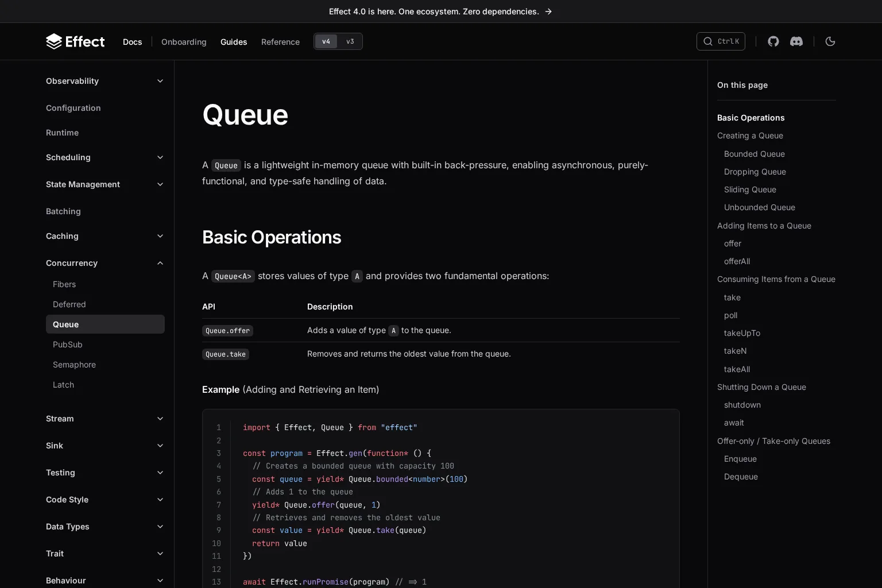Image resolution: width=882 pixels, height=588 pixels.
Task: Open the Batching sidebar page
Action: click(63, 211)
